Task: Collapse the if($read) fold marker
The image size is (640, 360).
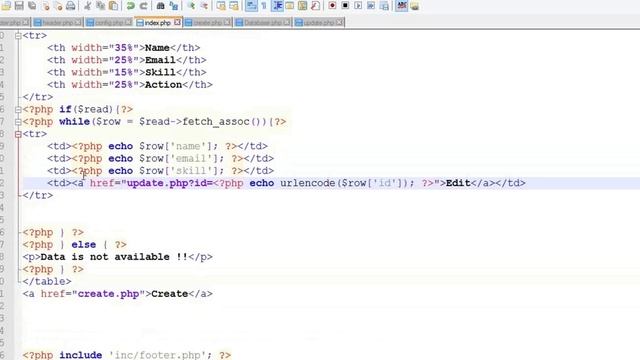Action: [18, 109]
